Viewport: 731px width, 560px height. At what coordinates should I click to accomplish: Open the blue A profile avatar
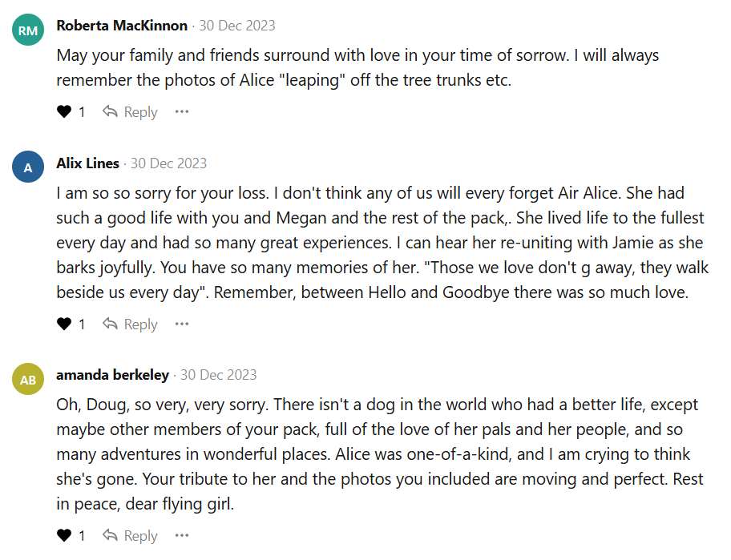[x=28, y=167]
